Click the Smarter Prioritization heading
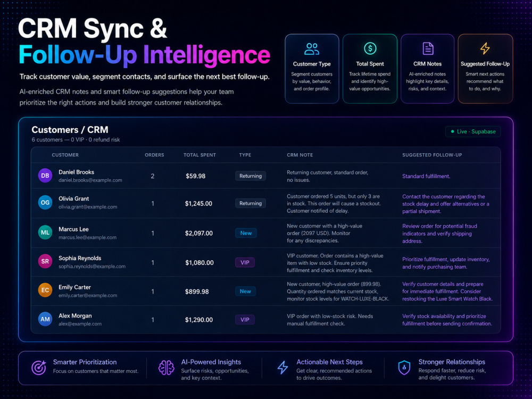532x399 pixels. 85,362
